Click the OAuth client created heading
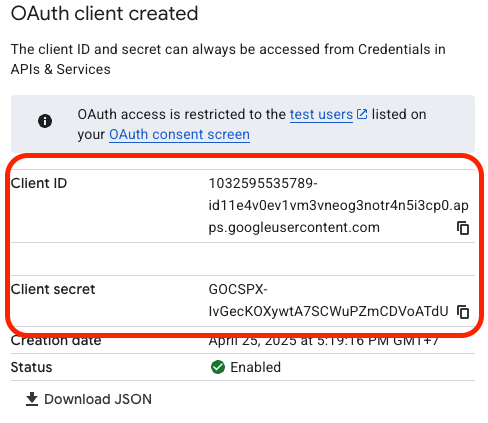488x423 pixels. [104, 14]
